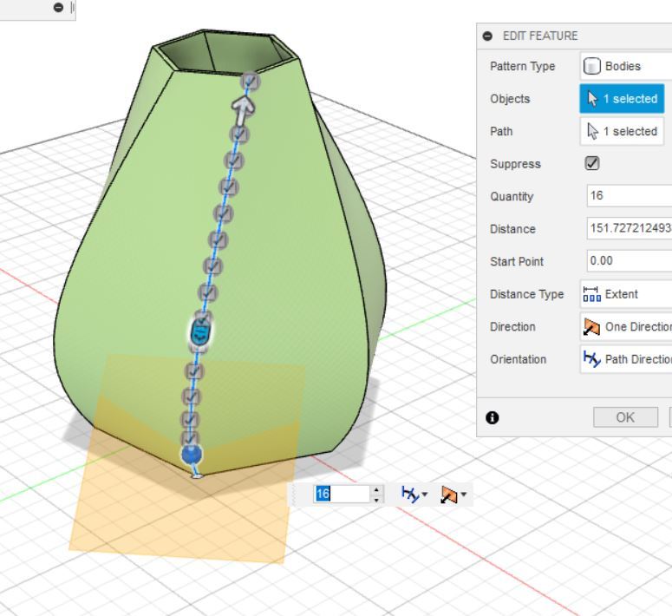Click the floating quantity input showing 16
Image resolution: width=672 pixels, height=616 pixels.
[x=342, y=494]
